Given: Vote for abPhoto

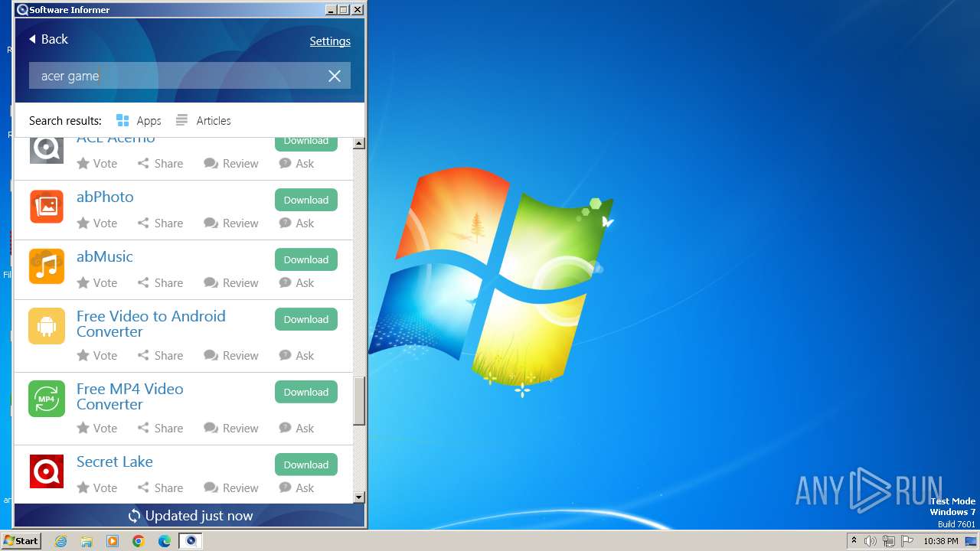Looking at the screenshot, I should coord(97,223).
